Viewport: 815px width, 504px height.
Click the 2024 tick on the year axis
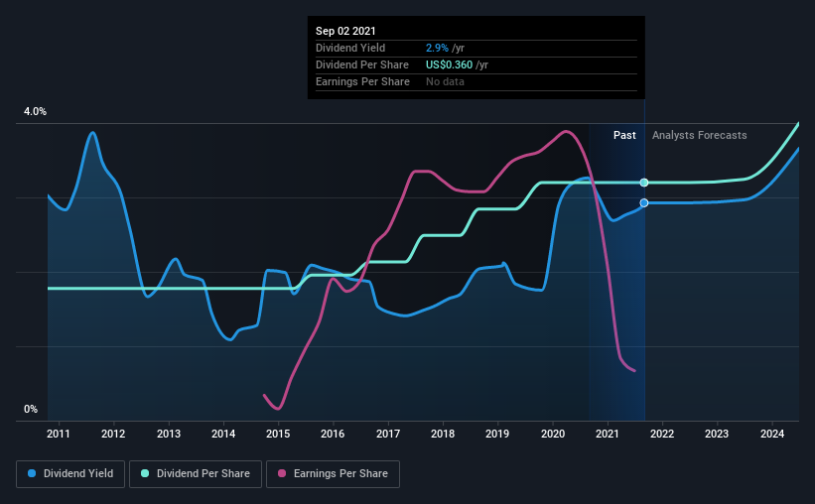772,434
